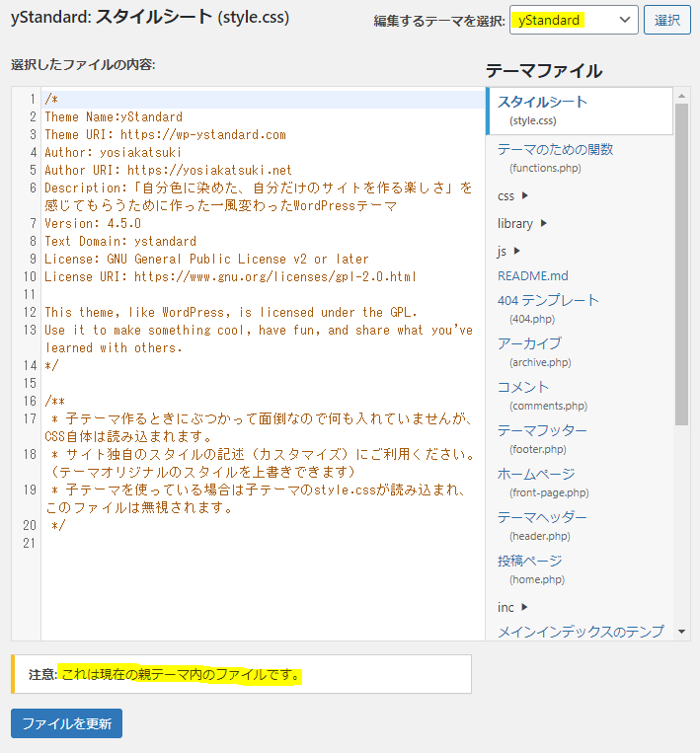Click the 'License: GNU General Public License' line
The height and width of the screenshot is (753, 700).
206,259
